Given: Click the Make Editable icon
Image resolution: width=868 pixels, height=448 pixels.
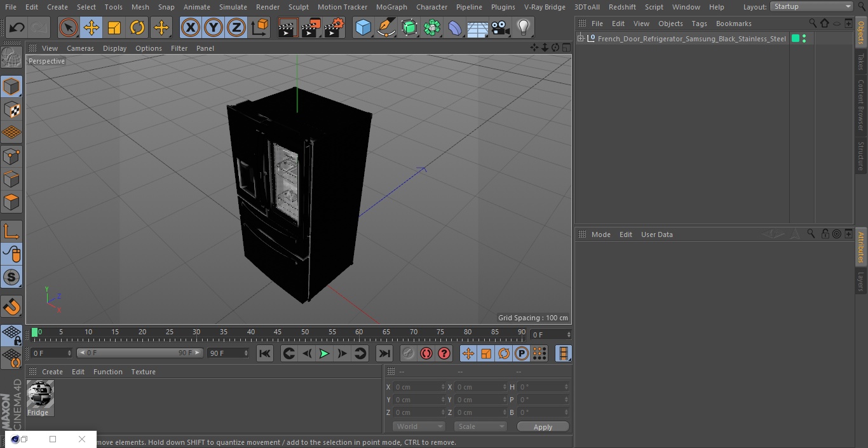Looking at the screenshot, I should [11, 58].
